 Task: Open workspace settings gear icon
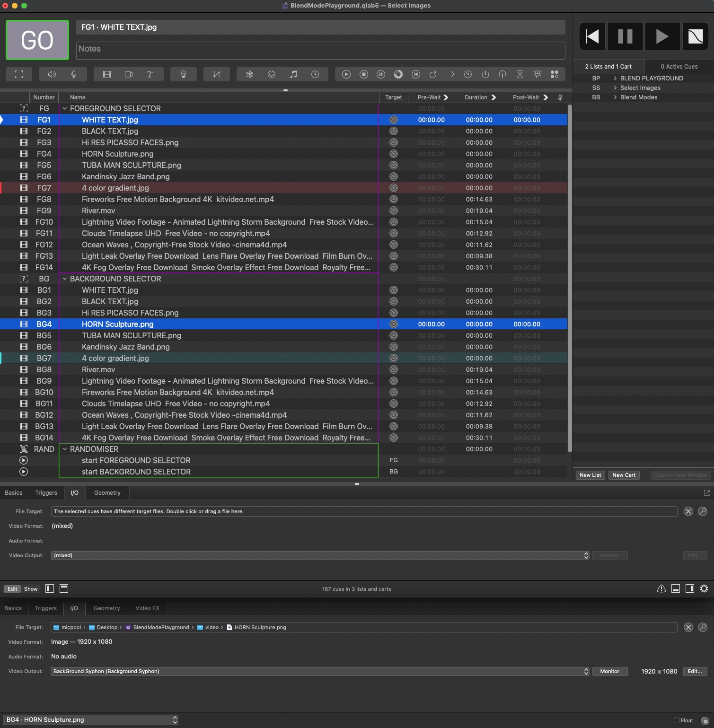pyautogui.click(x=704, y=588)
